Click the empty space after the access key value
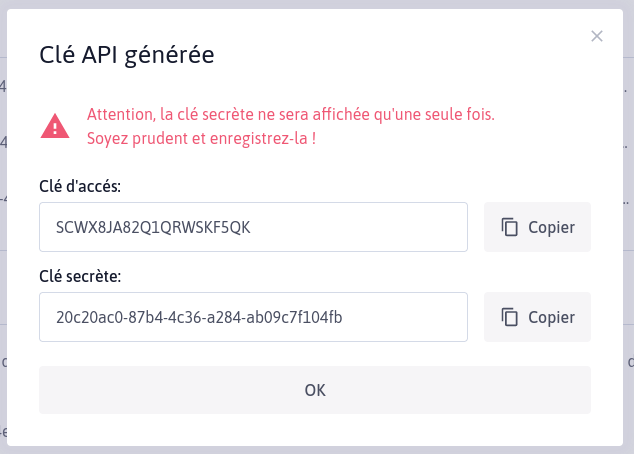 [358, 227]
